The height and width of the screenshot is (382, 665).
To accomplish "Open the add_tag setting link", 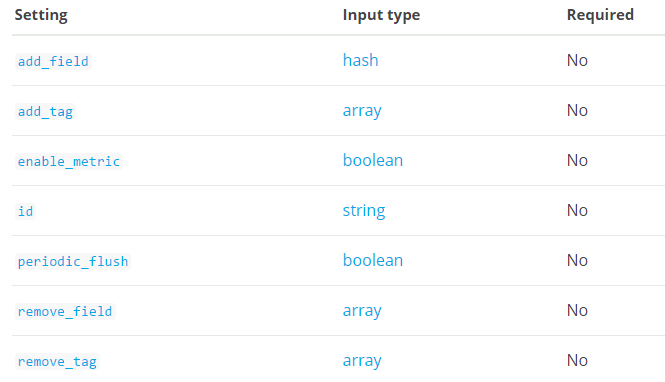I will tap(45, 112).
